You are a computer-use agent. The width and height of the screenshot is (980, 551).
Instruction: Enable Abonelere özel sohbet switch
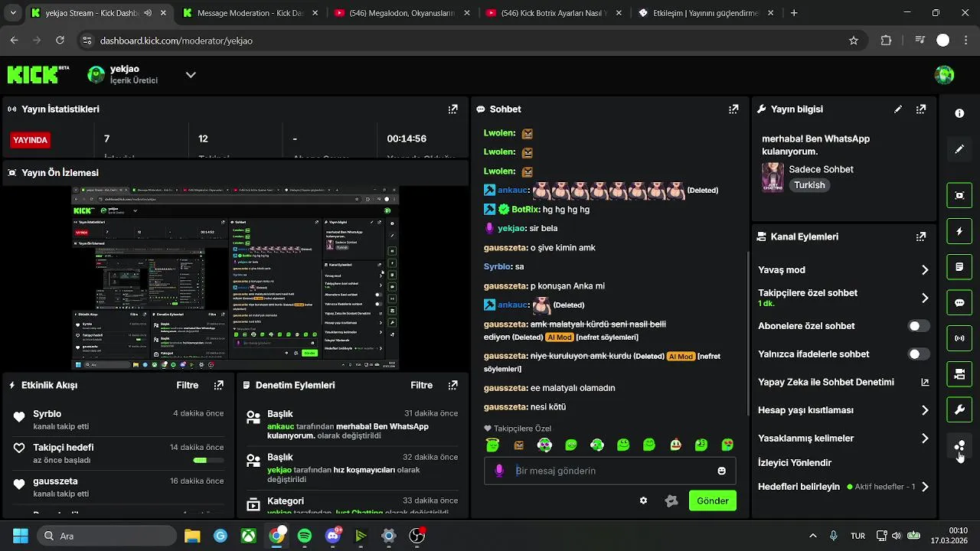(x=919, y=326)
